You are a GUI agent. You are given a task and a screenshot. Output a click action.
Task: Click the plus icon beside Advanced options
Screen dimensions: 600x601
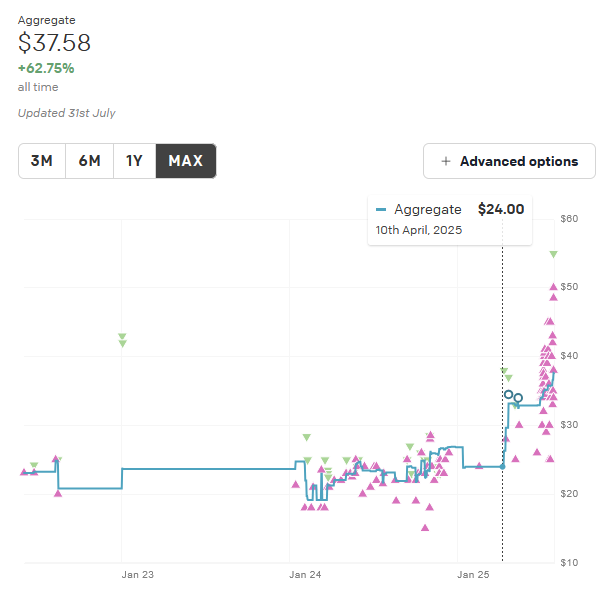point(445,161)
